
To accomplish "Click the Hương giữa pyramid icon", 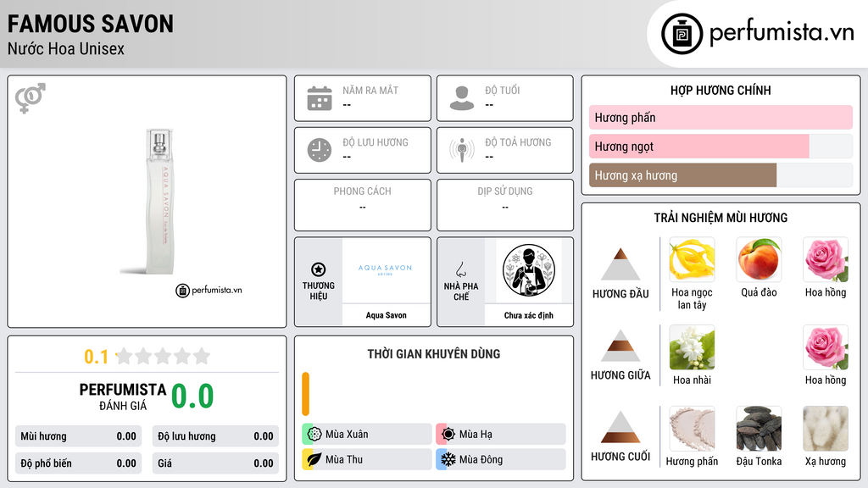I will pyautogui.click(x=620, y=346).
